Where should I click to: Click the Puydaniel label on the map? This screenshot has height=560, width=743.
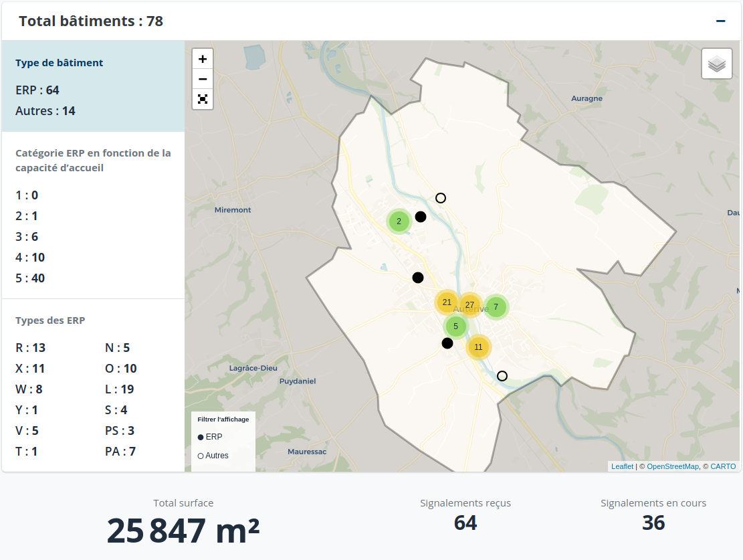(x=298, y=381)
